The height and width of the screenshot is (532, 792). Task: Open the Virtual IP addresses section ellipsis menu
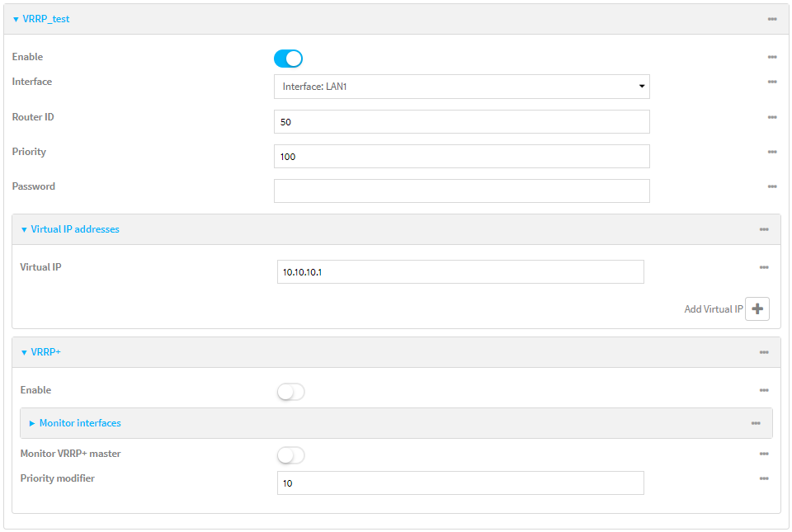[764, 228]
